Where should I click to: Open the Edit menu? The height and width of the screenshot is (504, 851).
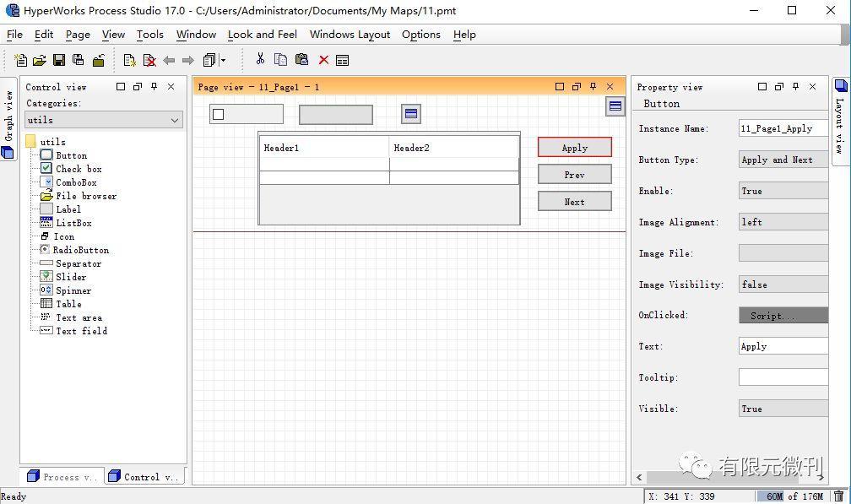pos(44,34)
